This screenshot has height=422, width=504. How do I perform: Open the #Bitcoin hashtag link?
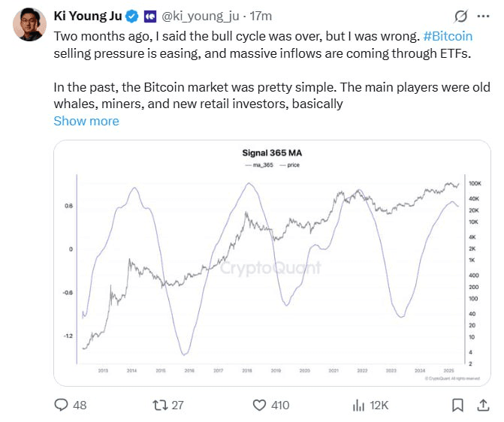[448, 36]
